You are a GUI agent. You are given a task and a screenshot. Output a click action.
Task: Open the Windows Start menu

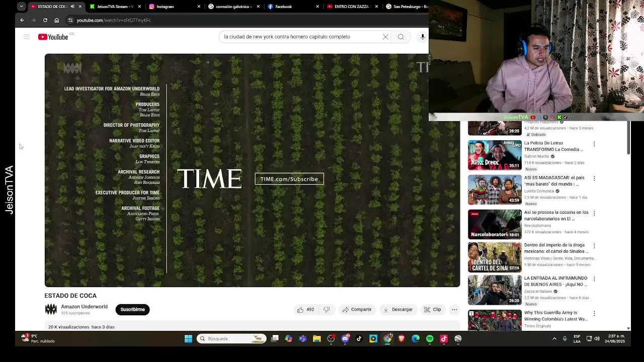click(188, 339)
